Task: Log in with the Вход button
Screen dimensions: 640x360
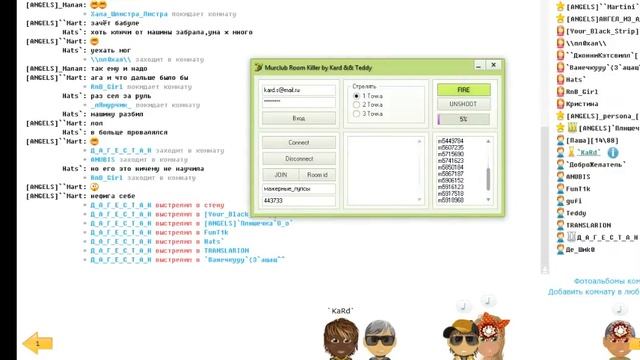Action: 299,118
